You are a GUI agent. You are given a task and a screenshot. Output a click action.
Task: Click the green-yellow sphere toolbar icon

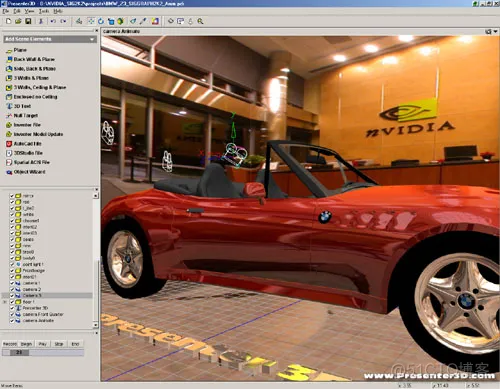pos(120,21)
